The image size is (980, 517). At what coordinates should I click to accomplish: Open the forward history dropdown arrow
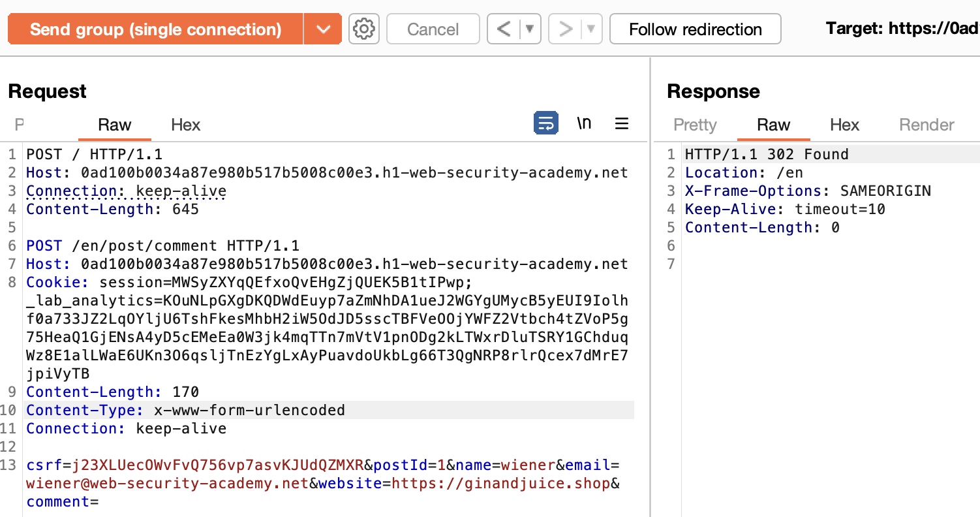591,29
